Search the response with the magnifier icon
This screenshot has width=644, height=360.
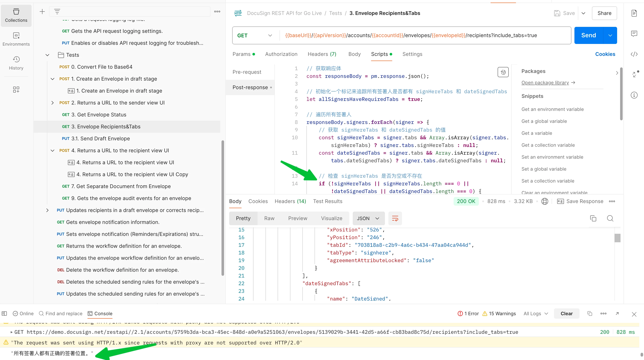pos(610,219)
